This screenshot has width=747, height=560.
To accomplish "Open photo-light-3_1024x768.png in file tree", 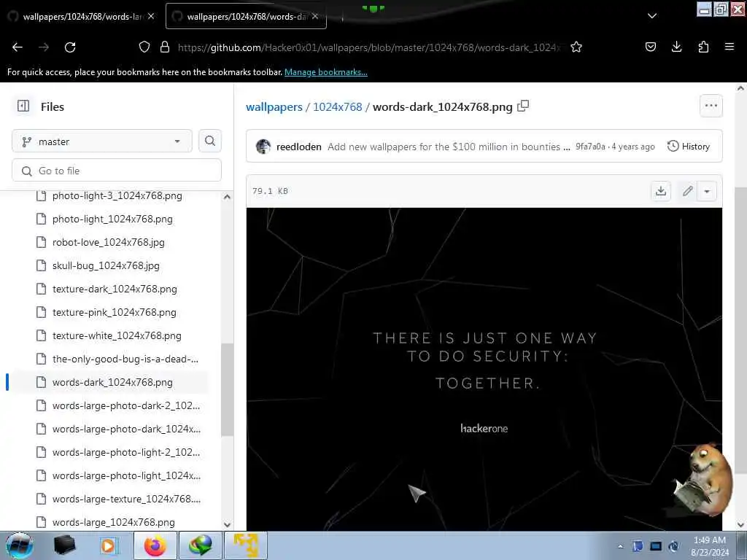I will (117, 195).
